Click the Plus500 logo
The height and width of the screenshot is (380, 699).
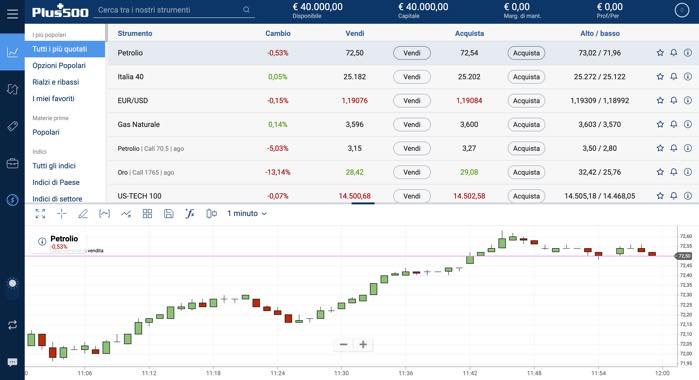coord(60,11)
